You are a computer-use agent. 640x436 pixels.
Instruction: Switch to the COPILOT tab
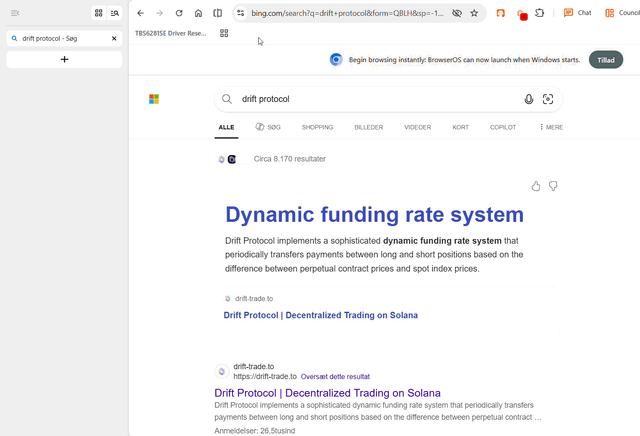pos(503,127)
